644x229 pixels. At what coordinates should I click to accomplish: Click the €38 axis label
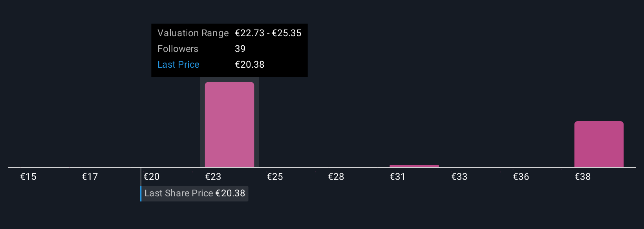(583, 177)
